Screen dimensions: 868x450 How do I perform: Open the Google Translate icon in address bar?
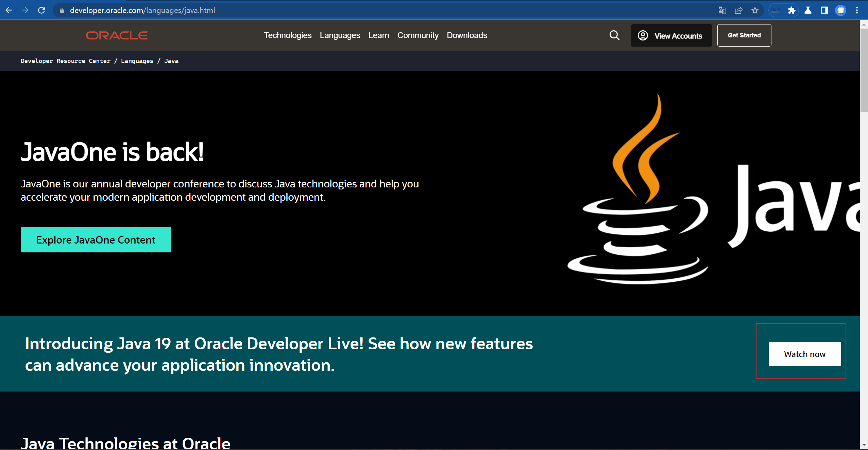(722, 11)
